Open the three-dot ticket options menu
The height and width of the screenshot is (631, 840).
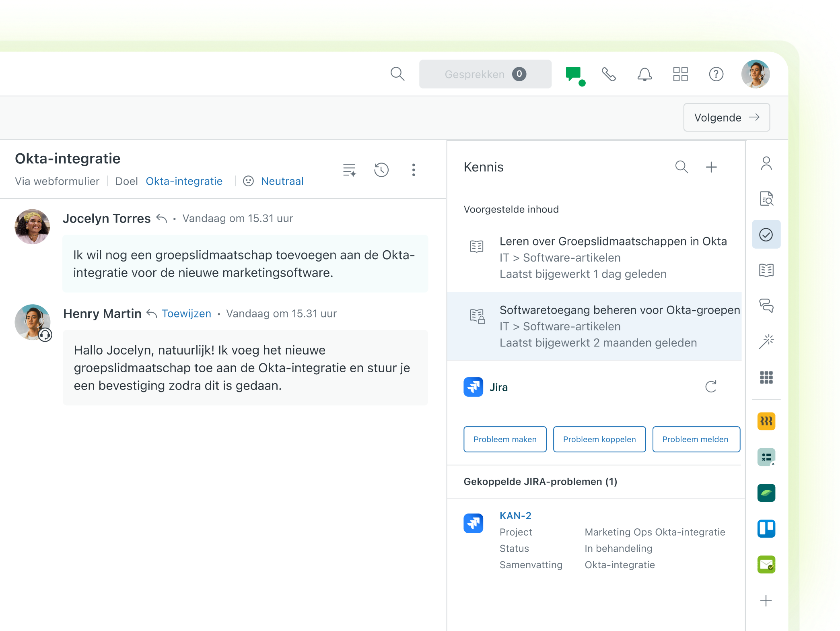click(414, 170)
